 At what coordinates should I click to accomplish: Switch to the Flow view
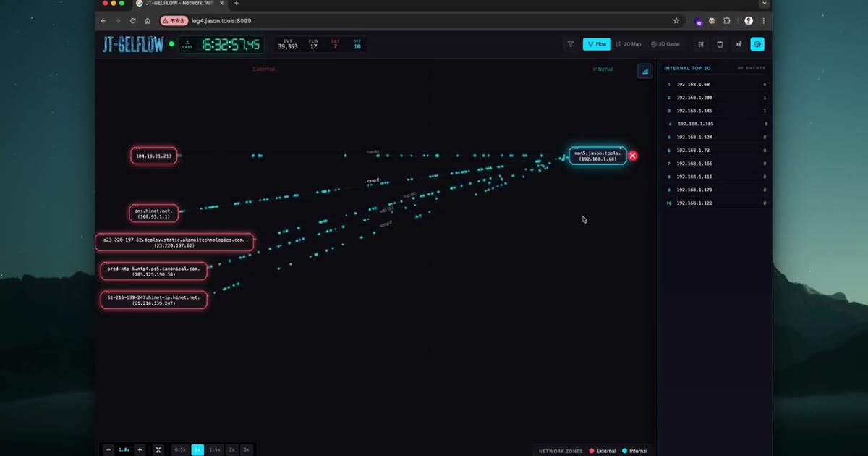pyautogui.click(x=597, y=44)
